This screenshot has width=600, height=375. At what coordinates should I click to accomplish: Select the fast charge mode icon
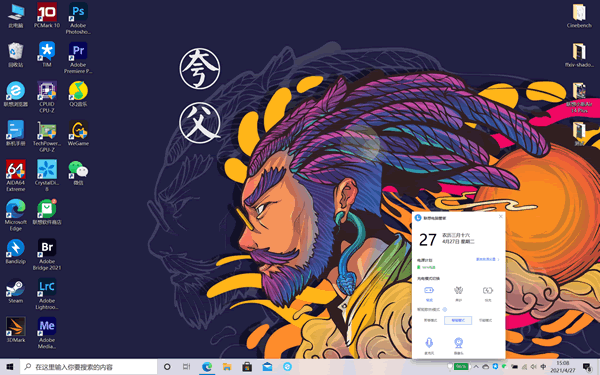488,290
